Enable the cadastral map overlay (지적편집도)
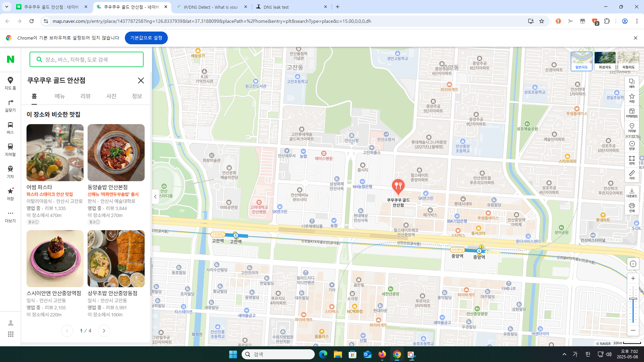This screenshot has width=644, height=362. tap(632, 113)
